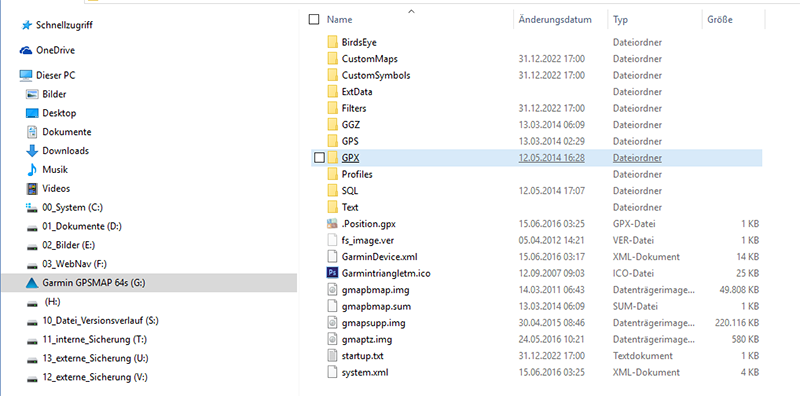Select the CustomMaps folder icon
This screenshot has height=396, width=800.
click(x=333, y=59)
